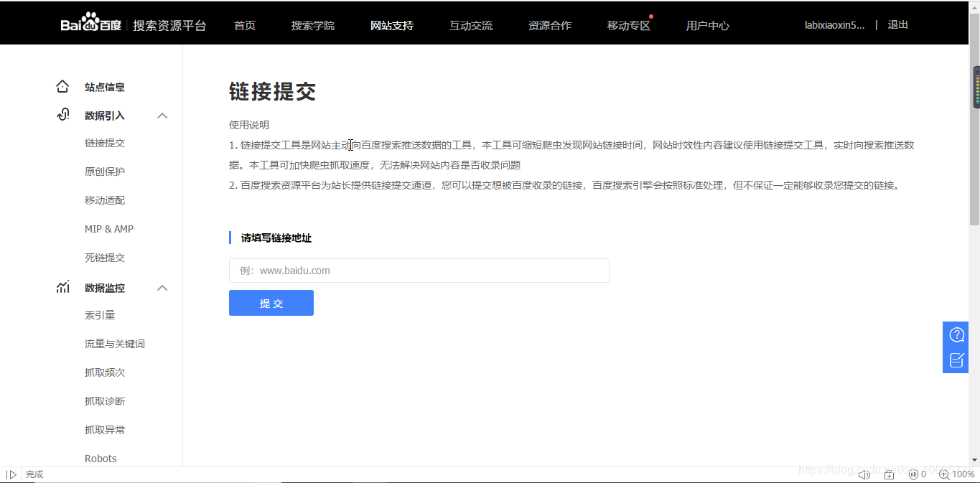Image resolution: width=980 pixels, height=483 pixels.
Task: Open the feedback edit floating icon
Action: click(956, 360)
